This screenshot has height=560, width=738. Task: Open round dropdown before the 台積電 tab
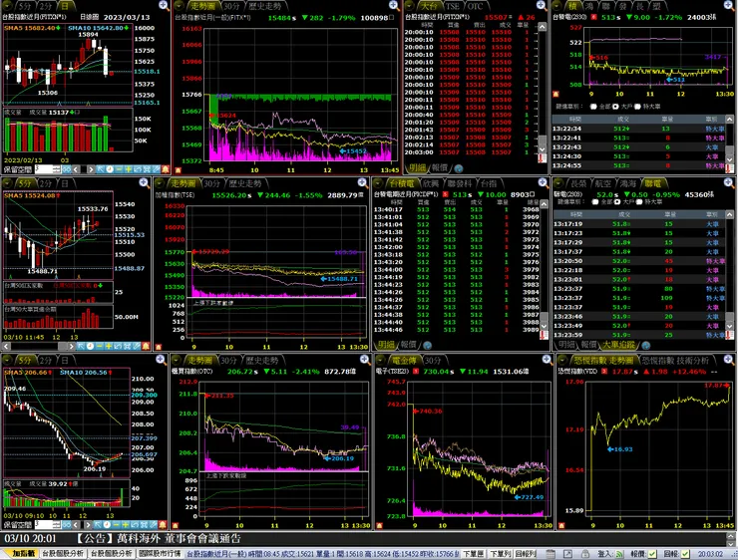pos(377,183)
